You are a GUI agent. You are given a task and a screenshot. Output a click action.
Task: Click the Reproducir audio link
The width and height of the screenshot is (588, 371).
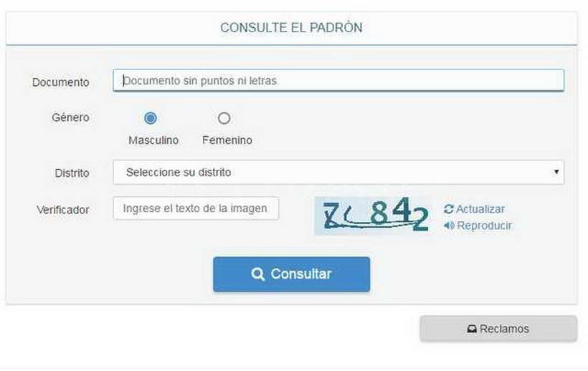[478, 226]
